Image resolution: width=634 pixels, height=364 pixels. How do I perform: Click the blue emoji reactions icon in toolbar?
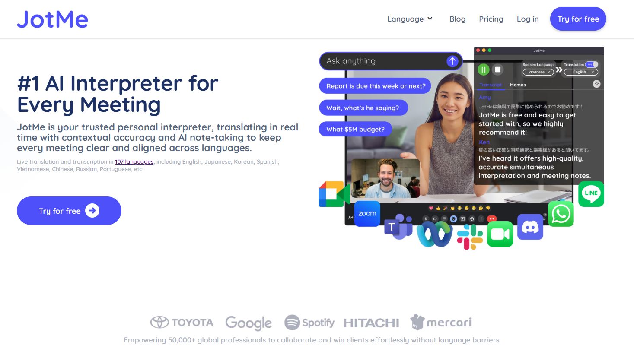(453, 219)
